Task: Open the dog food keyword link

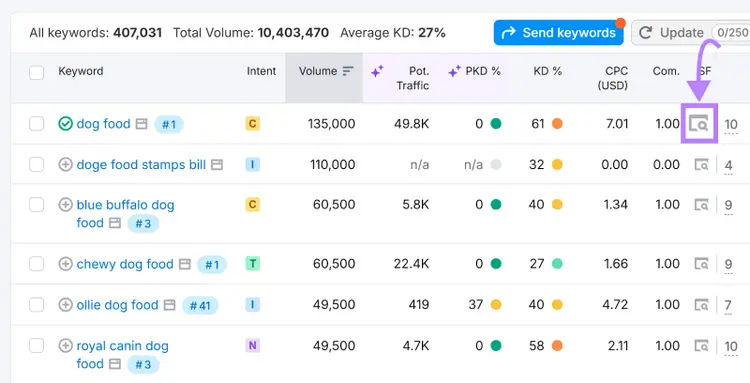Action: 103,124
